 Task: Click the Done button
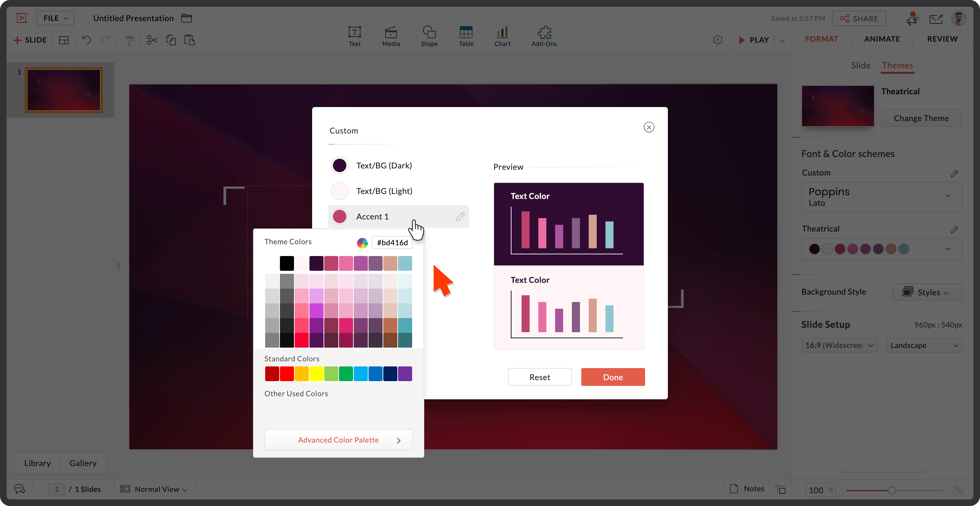pos(612,377)
